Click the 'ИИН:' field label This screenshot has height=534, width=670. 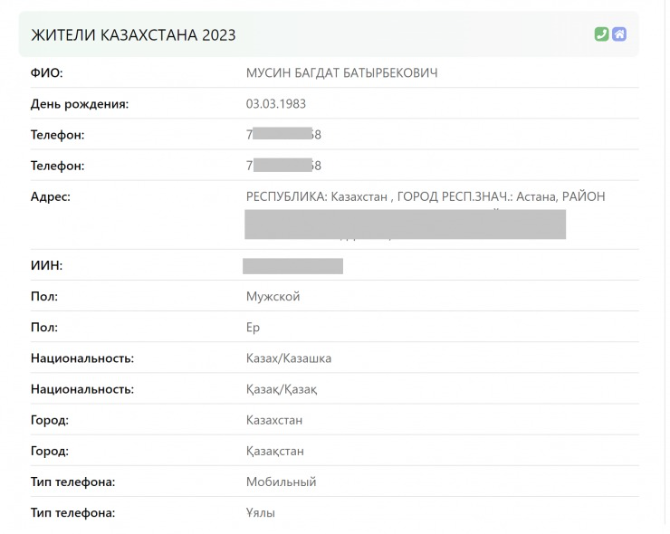(48, 266)
